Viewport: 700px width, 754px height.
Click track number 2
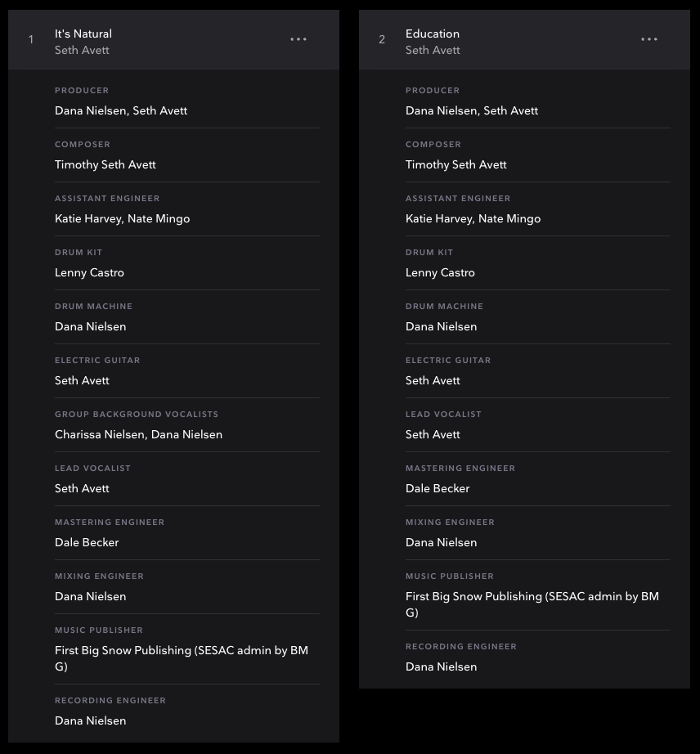tap(382, 39)
